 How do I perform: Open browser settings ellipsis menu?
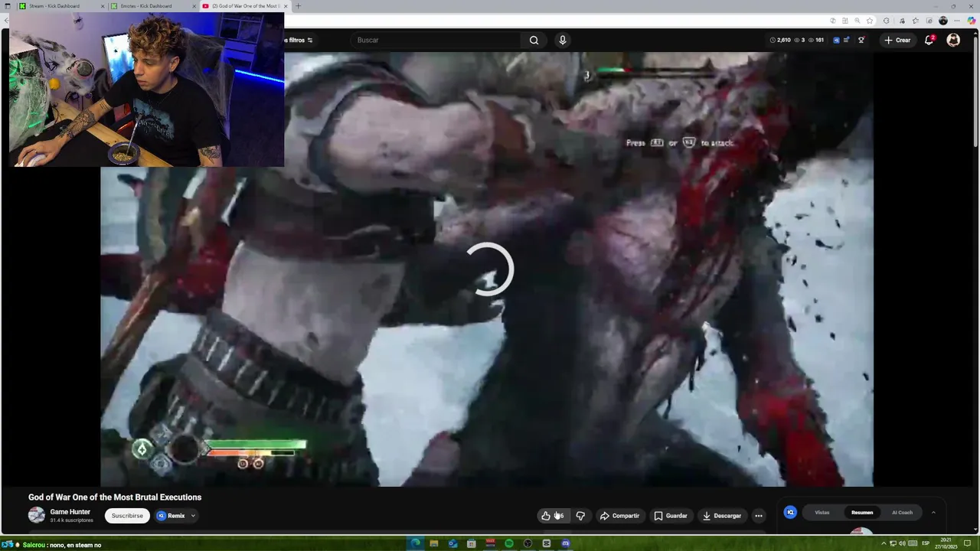957,21
